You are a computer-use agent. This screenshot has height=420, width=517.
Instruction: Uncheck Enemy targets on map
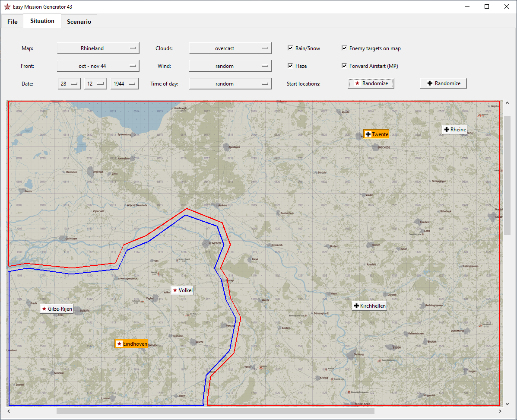(344, 48)
